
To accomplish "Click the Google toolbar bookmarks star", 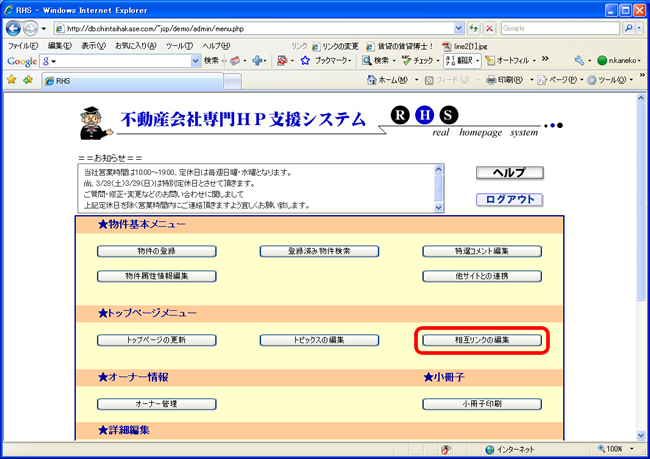I will [304, 61].
